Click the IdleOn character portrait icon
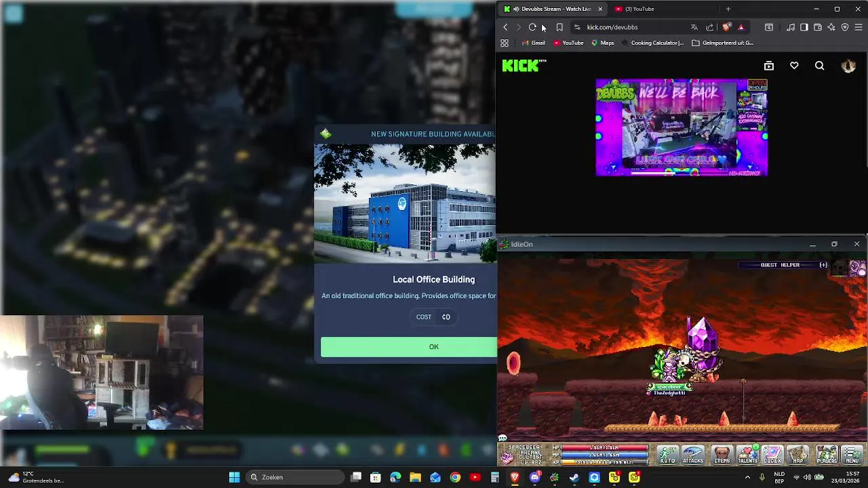Screen dimensions: 868x488 [x=507, y=457]
